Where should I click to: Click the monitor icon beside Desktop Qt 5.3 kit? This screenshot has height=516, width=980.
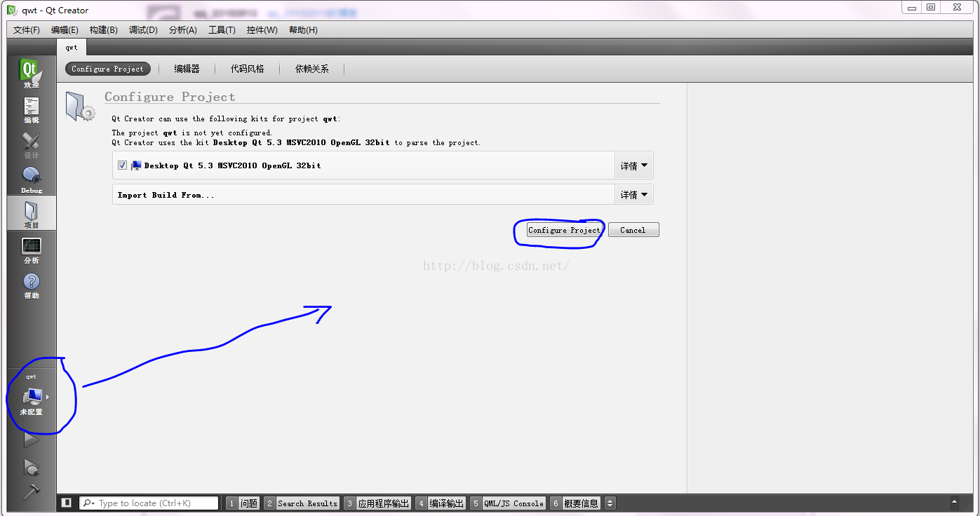pos(136,165)
